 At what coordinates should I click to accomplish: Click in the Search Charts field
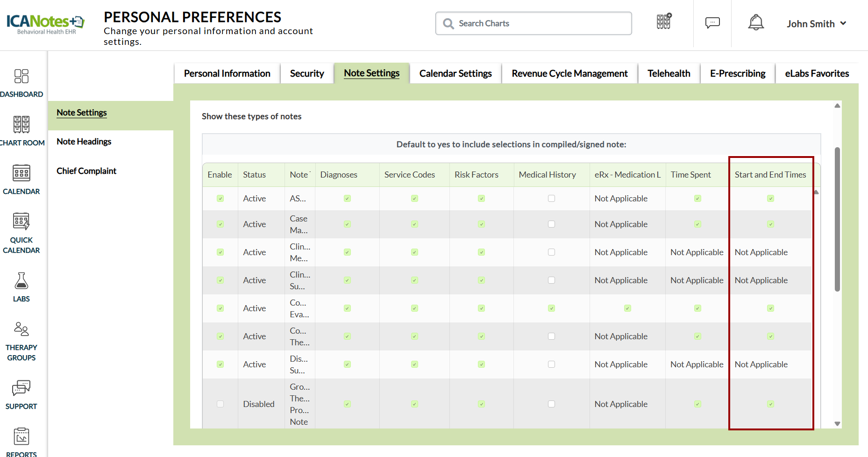[x=534, y=23]
